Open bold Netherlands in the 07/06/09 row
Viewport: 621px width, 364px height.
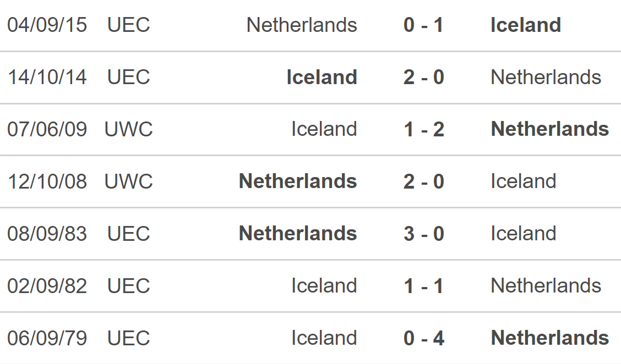[550, 129]
